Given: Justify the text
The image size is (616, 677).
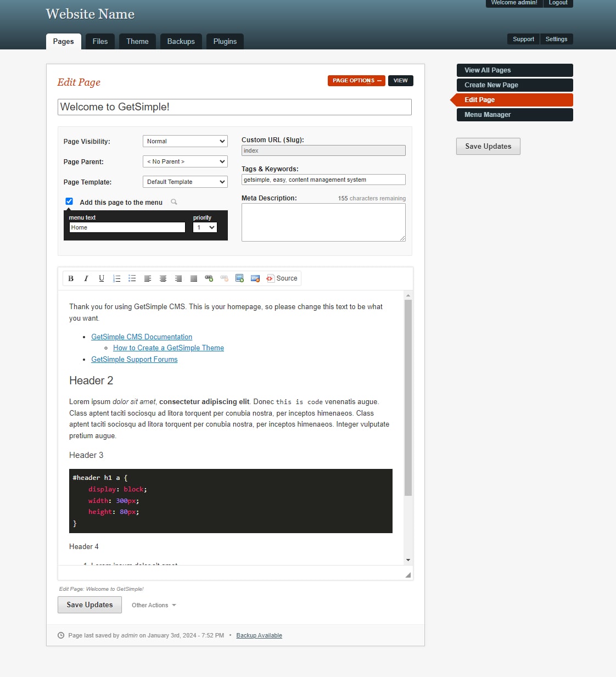Looking at the screenshot, I should point(194,278).
